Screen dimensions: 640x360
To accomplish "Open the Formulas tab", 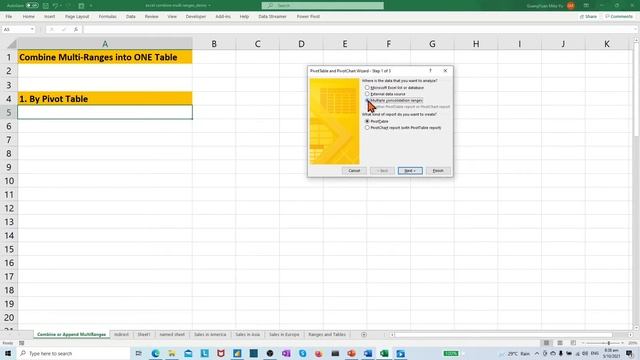I will (x=108, y=16).
